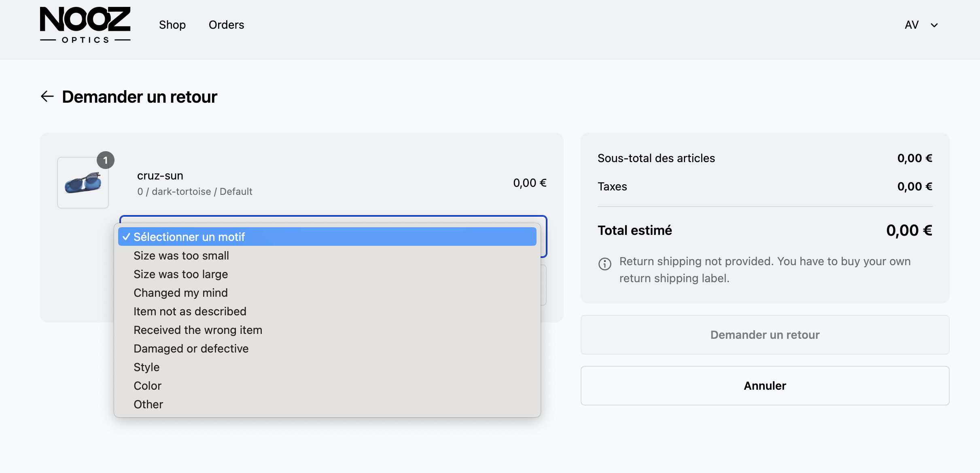Screen dimensions: 980x473
Task: Click the NOOZ Optics logo
Action: tap(85, 25)
